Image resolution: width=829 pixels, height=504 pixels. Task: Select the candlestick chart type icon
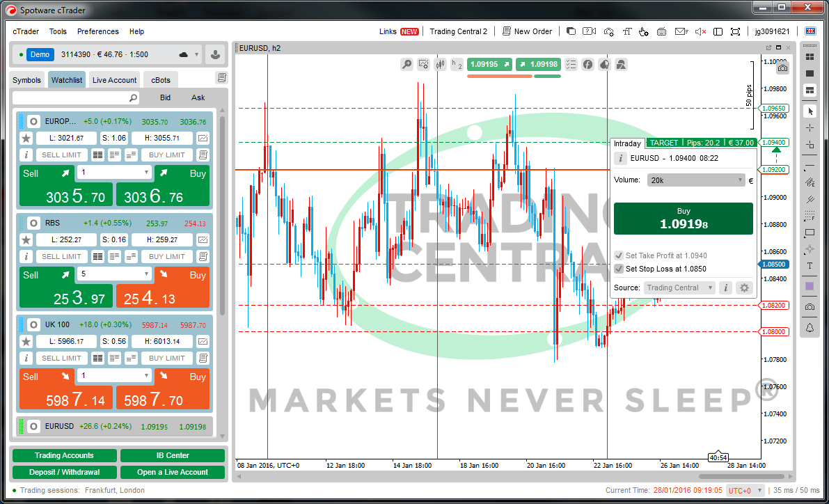click(440, 64)
